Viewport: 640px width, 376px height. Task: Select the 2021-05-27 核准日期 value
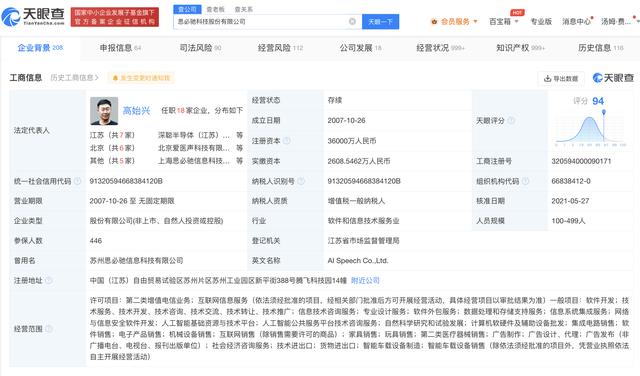point(570,201)
